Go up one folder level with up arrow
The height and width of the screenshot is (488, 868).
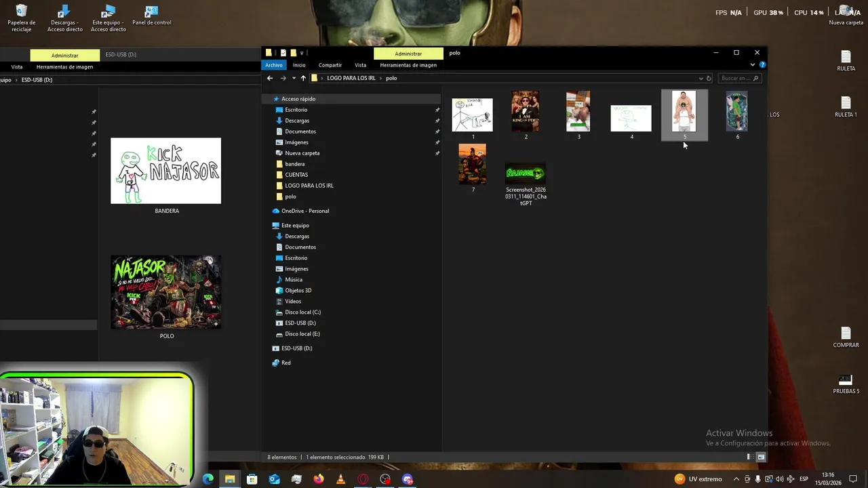303,78
